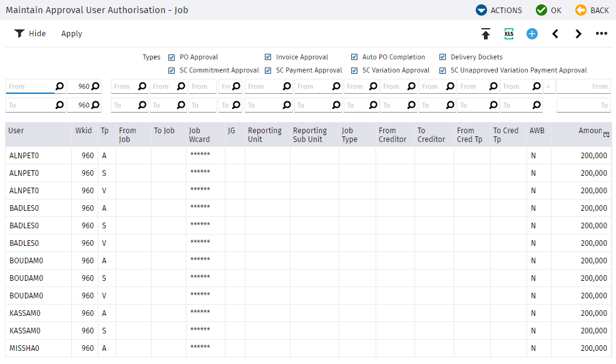Hide the filter panel
The image size is (616, 364).
pyautogui.click(x=30, y=34)
